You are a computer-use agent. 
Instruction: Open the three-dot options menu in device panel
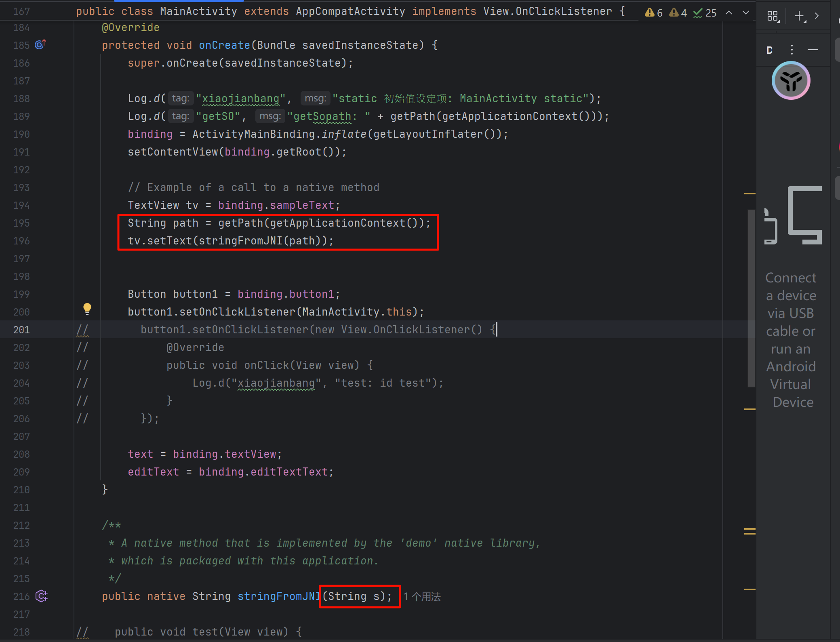[x=792, y=50]
